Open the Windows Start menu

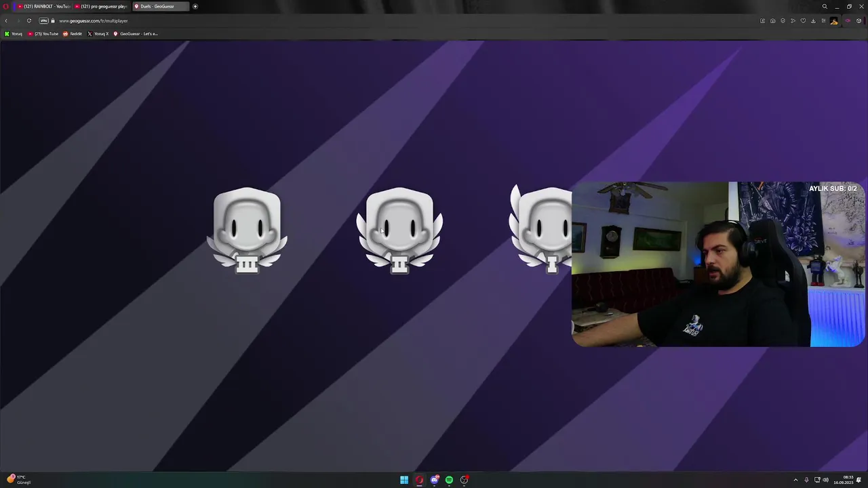click(x=404, y=480)
